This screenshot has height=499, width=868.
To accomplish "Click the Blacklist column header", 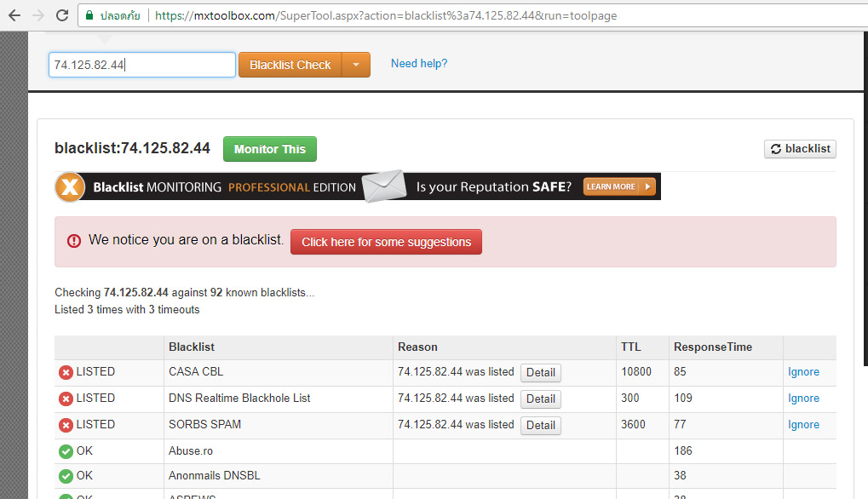I will click(192, 347).
